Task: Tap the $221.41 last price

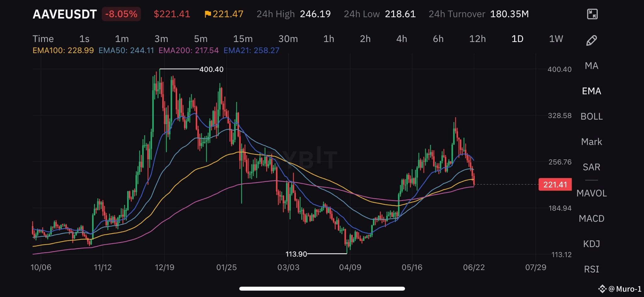Action: click(172, 14)
